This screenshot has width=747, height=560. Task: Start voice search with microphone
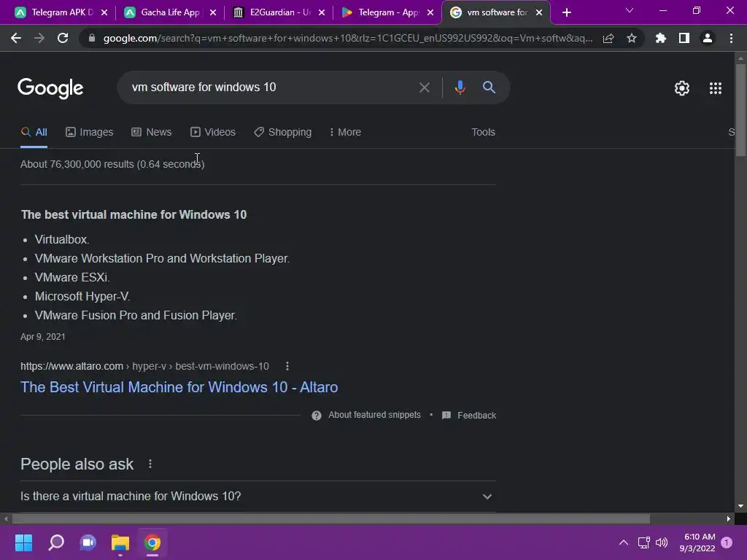(460, 87)
